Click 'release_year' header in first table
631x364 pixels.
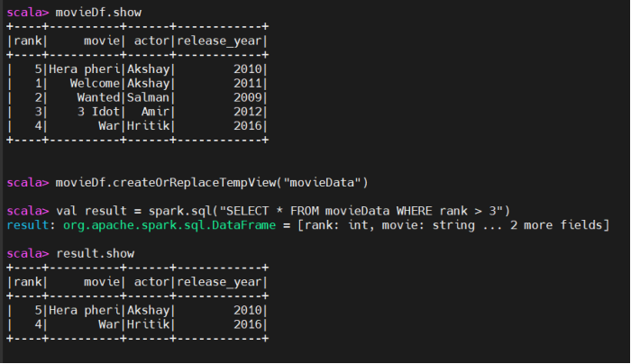pyautogui.click(x=219, y=41)
